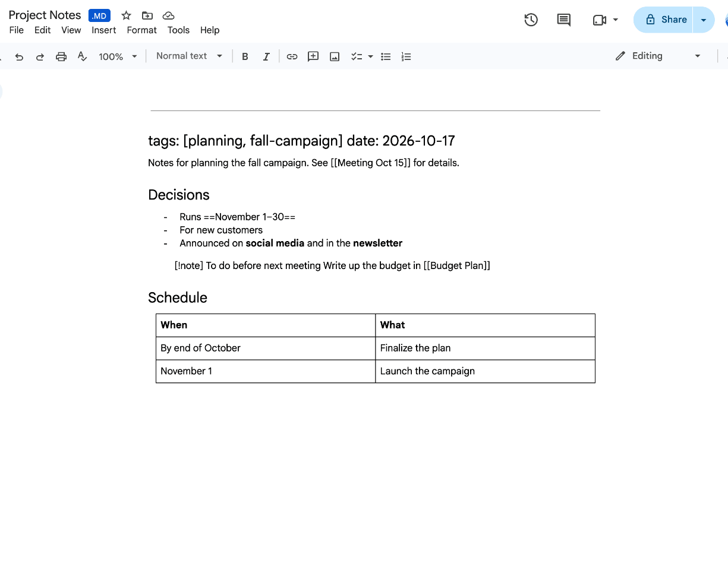Click the 'Runs ==November 1–30==' bullet

(238, 217)
